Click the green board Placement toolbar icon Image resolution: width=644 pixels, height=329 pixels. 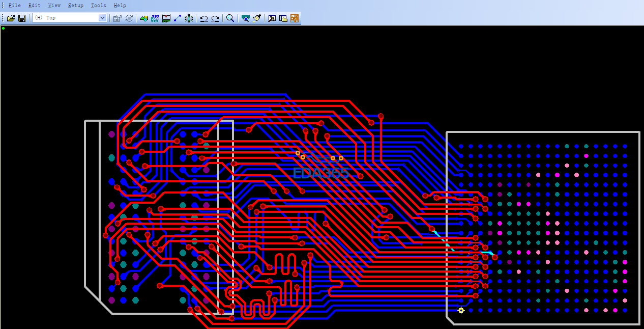click(x=166, y=18)
